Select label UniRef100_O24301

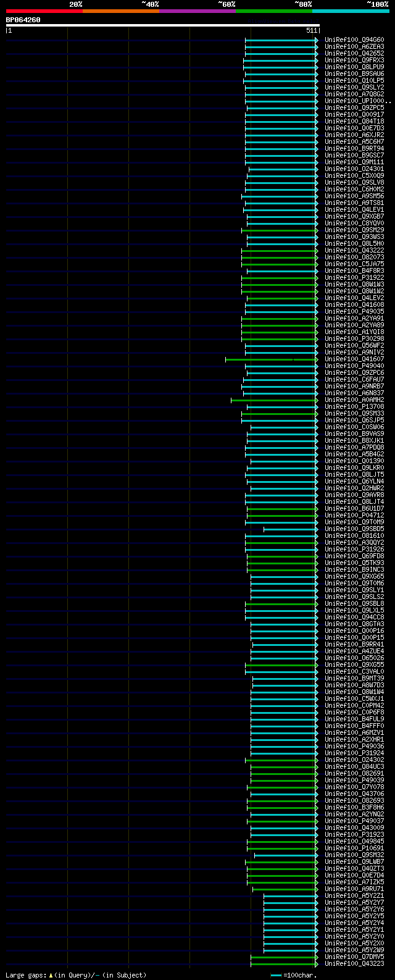tap(354, 169)
